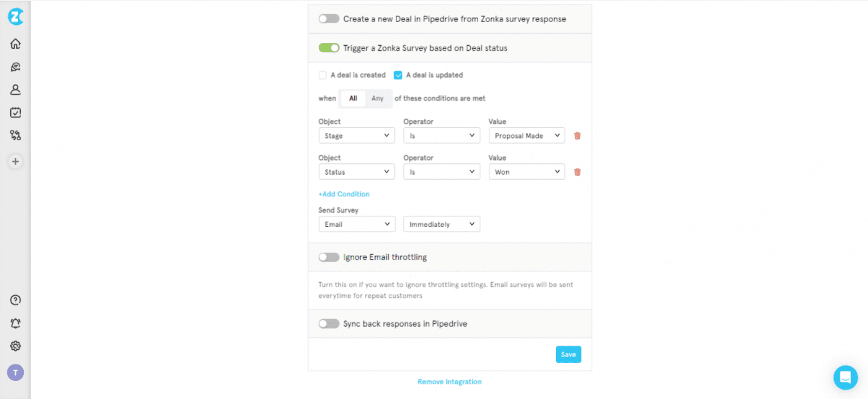Enable Sync back responses in Pipedrive
This screenshot has width=868, height=399.
point(328,324)
